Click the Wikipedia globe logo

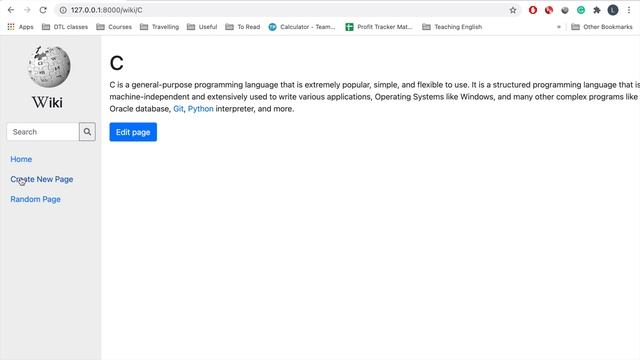click(49, 66)
